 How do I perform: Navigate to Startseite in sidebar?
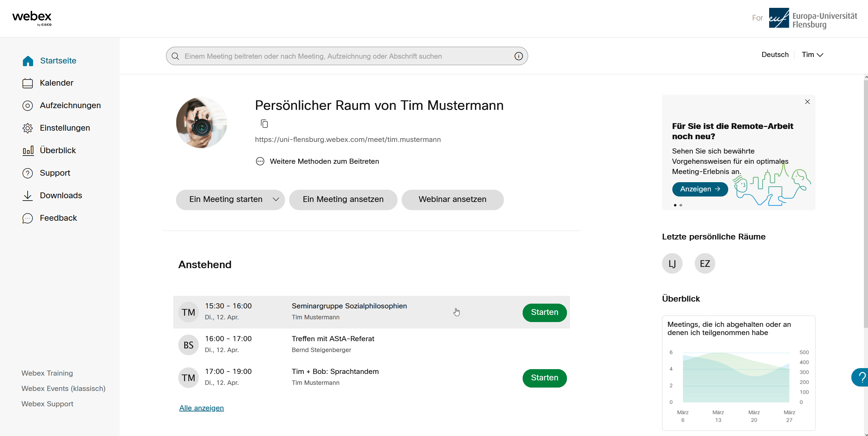tap(58, 61)
